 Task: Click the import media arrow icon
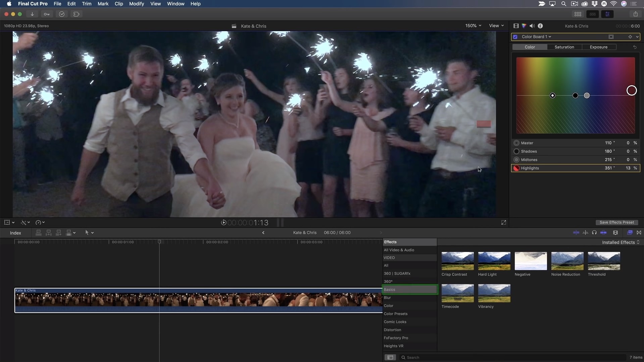(x=32, y=14)
